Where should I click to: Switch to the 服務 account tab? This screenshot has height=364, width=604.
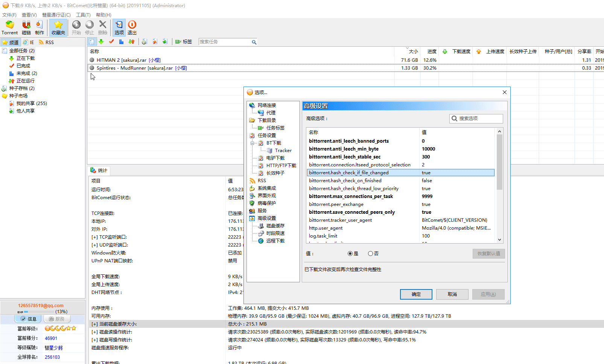click(x=57, y=319)
